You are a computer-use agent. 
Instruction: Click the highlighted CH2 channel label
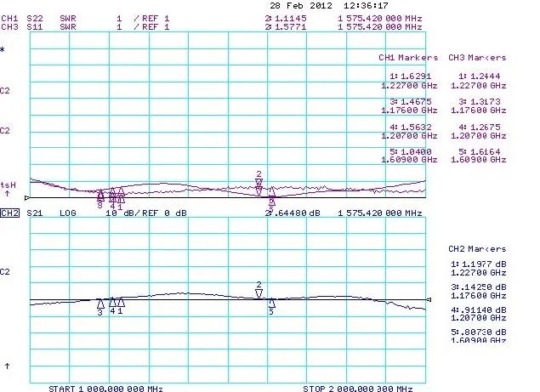point(10,213)
